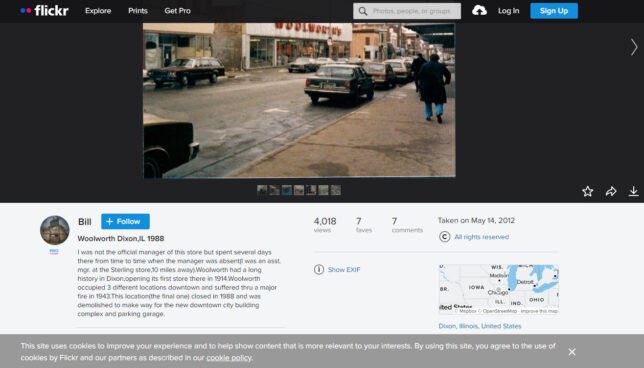The image size is (644, 368).
Task: Open the All rights reserved link
Action: click(x=481, y=237)
